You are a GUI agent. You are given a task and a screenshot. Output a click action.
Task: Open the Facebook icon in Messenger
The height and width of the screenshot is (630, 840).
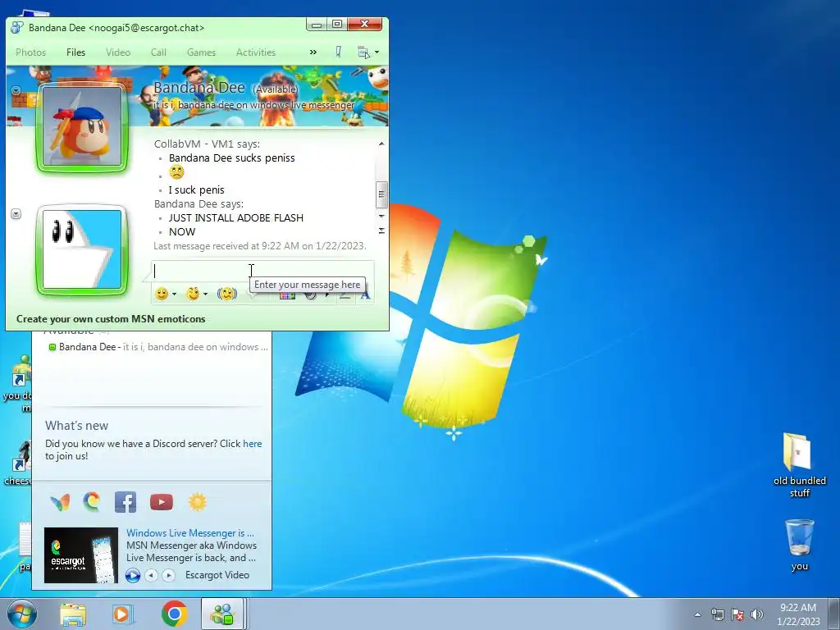click(126, 502)
